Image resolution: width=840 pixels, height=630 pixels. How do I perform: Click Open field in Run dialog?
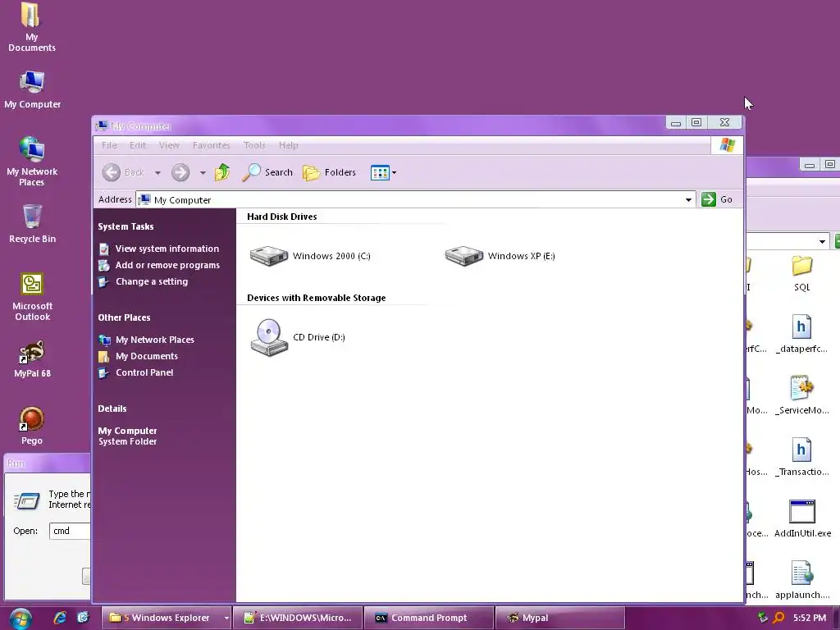click(x=70, y=531)
